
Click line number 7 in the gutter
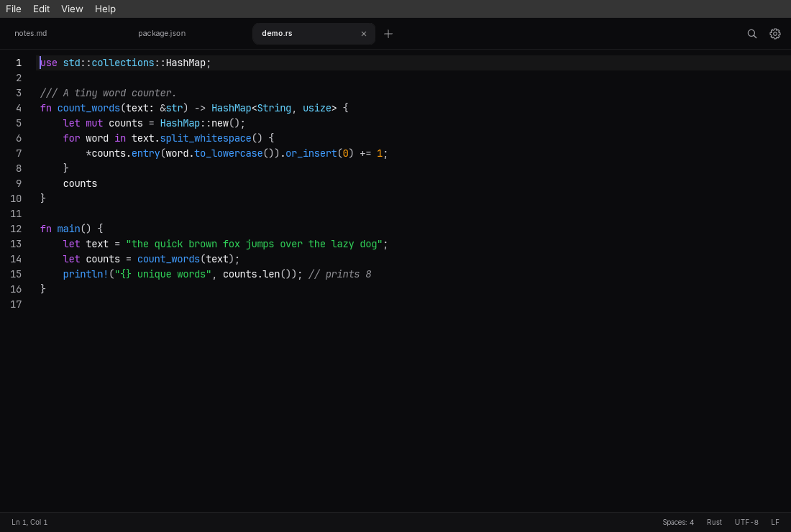coord(19,154)
